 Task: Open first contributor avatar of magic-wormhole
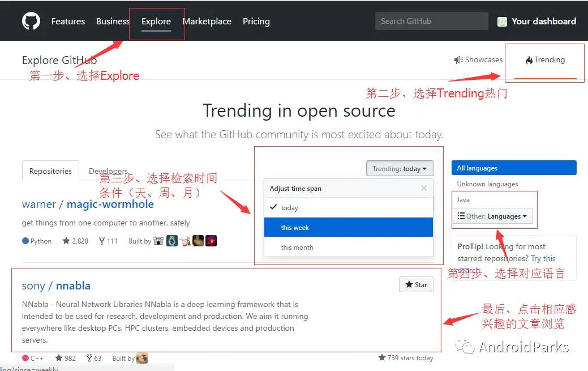point(158,241)
